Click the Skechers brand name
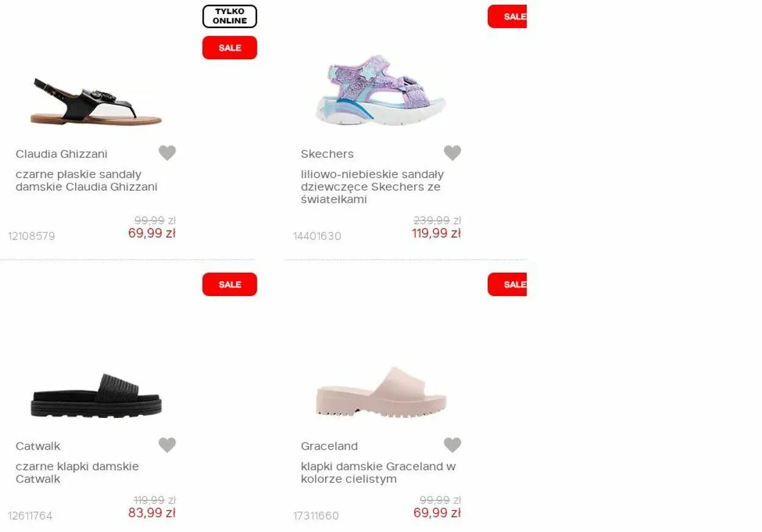This screenshot has height=532, width=762. click(327, 154)
